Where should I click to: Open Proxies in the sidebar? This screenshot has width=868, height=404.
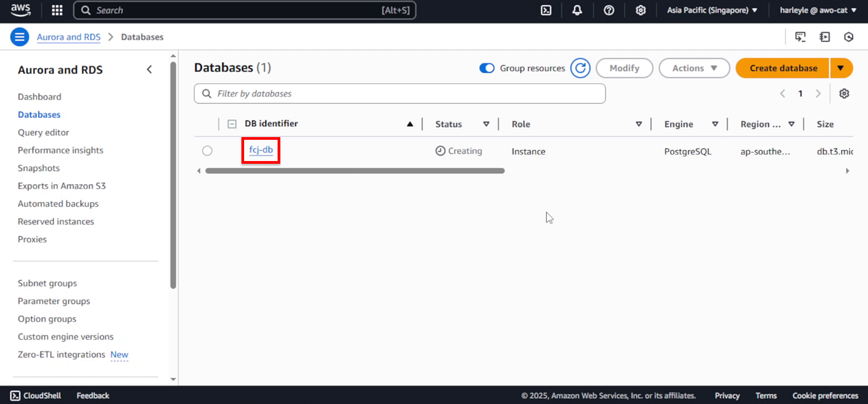tap(32, 239)
